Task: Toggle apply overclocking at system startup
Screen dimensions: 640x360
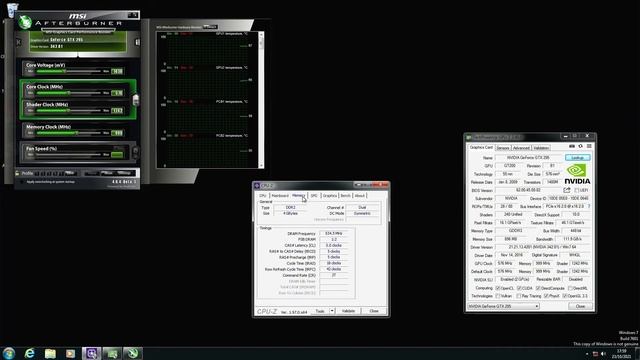Action: point(22,182)
